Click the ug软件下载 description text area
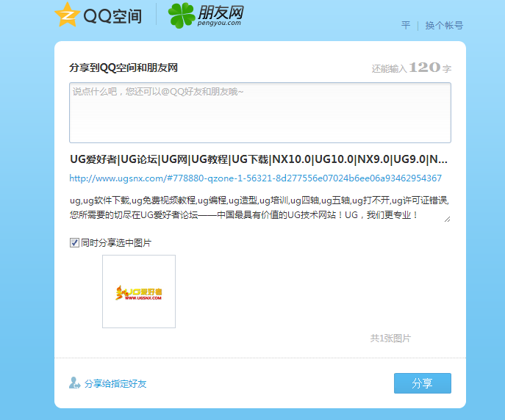The width and height of the screenshot is (505, 420). [259, 208]
